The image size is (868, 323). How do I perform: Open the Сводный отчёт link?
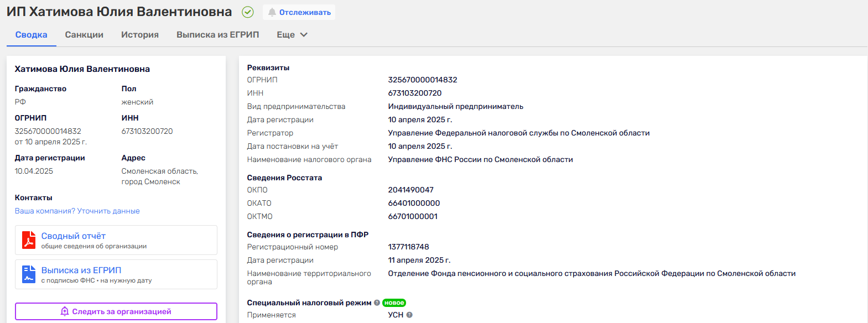click(x=74, y=236)
